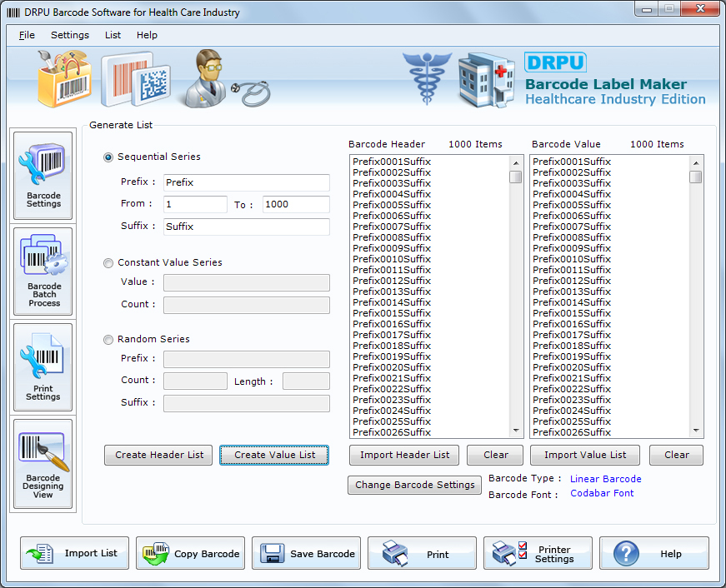Click the Barcode Header list scrollbar down arrow
Screen dimensions: 726x588
[516, 431]
